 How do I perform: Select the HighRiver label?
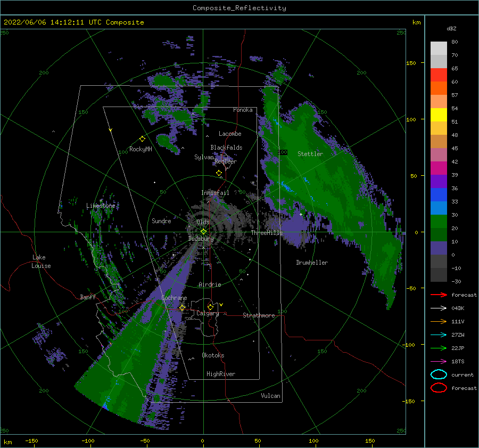pos(221,374)
